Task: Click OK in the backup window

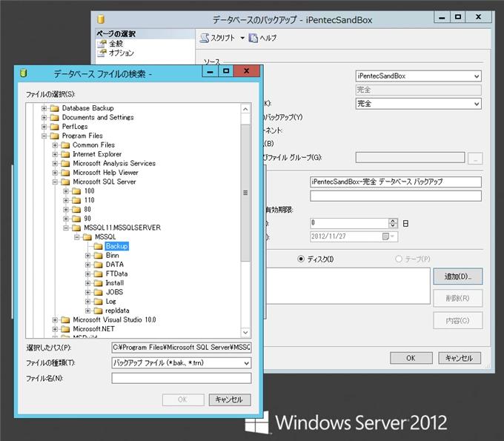Action: click(411, 358)
